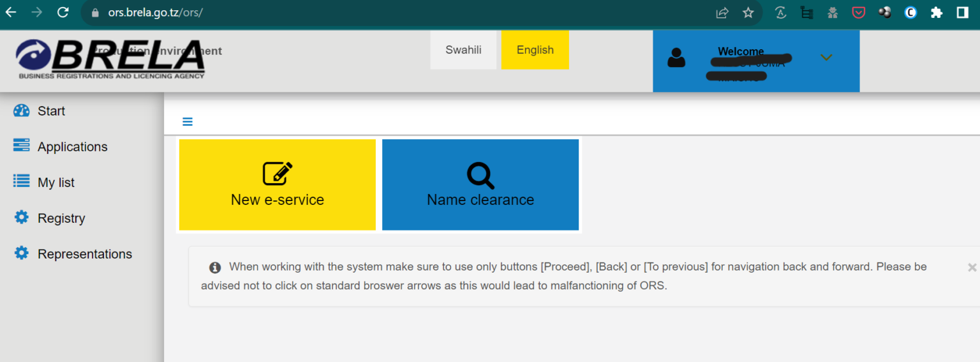Bookmark this page with the star
Viewport: 980px width, 362px height.
tap(748, 13)
